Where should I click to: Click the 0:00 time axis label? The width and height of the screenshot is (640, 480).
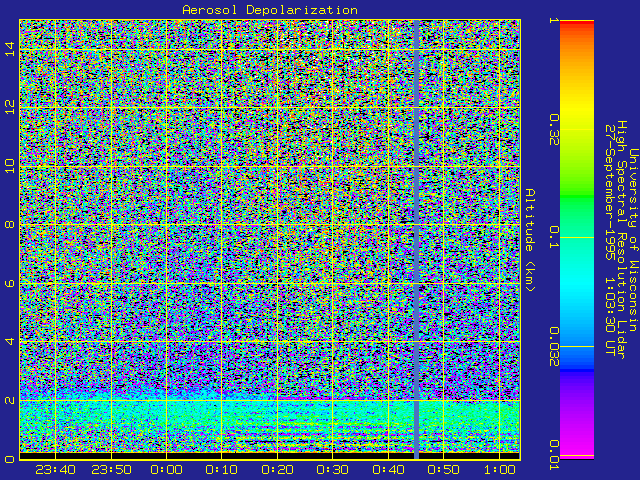166,470
